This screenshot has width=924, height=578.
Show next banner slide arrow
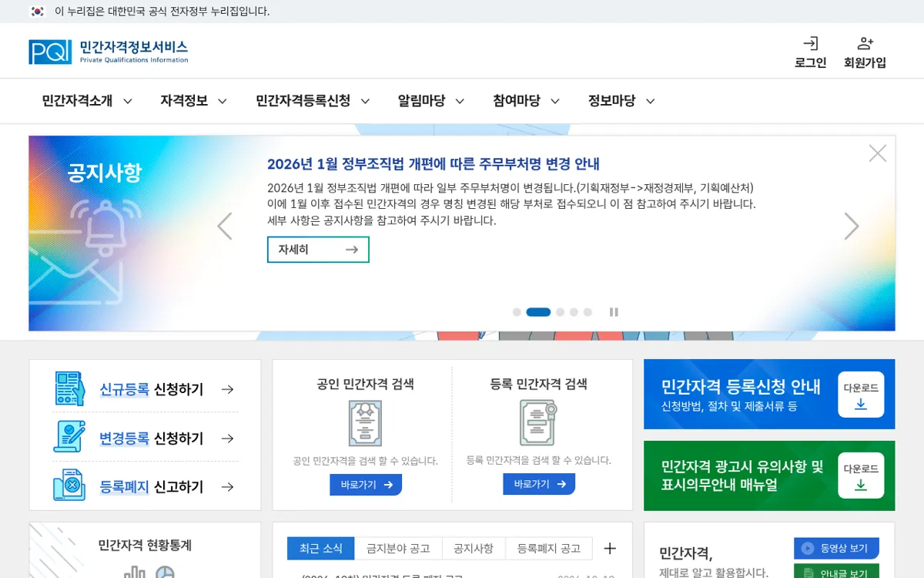click(851, 226)
